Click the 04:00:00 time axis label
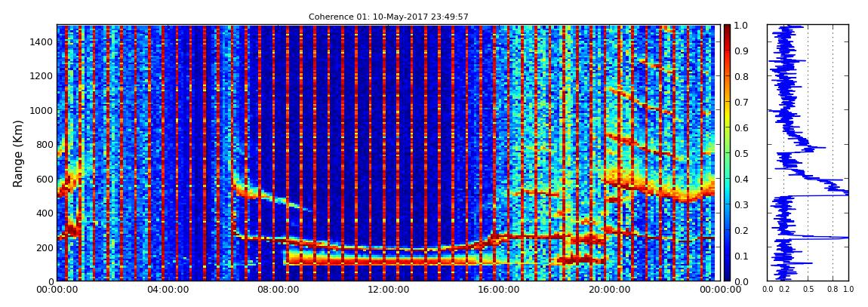Viewport: 868px width, 307px height. point(167,290)
